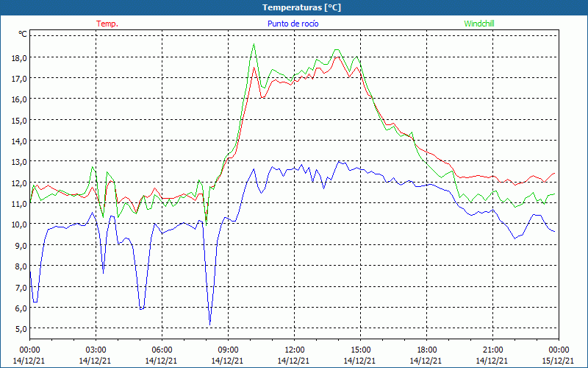Click the red temperature peak near 14:00
Viewport: 588px width, 368px height.
click(x=337, y=57)
